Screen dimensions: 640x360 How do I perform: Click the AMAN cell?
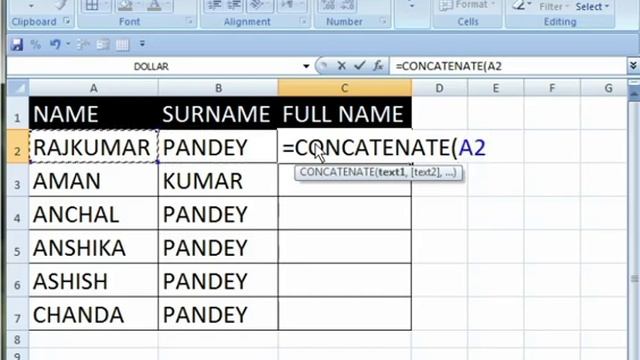[93, 180]
